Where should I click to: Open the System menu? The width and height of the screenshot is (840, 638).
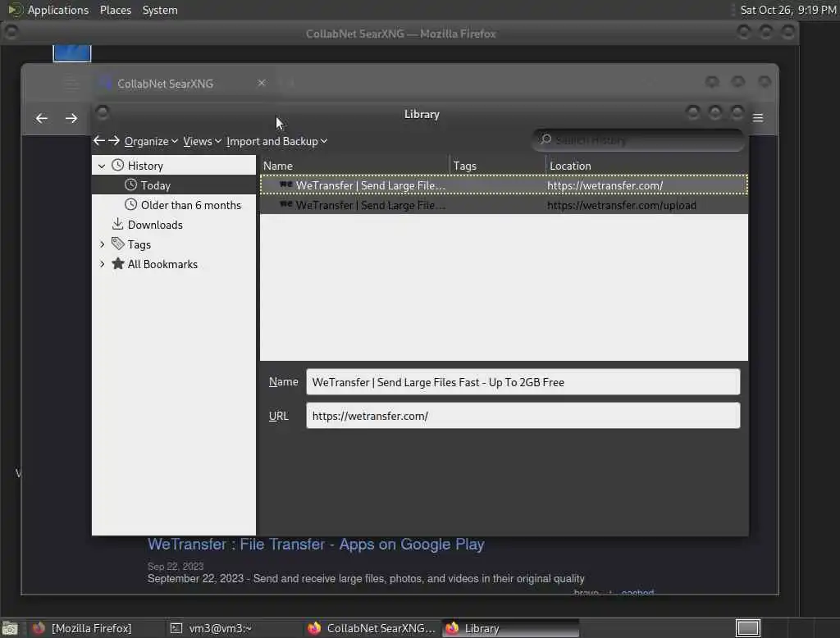pyautogui.click(x=160, y=10)
